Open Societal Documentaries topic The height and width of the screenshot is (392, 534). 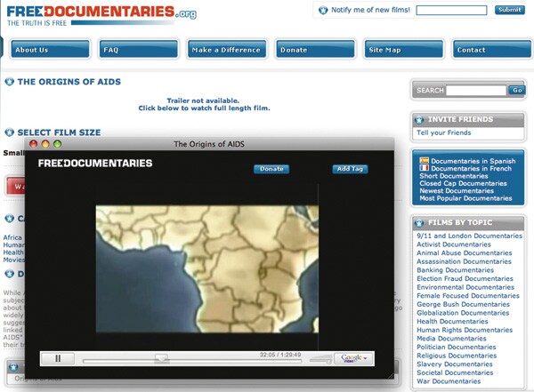(455, 372)
